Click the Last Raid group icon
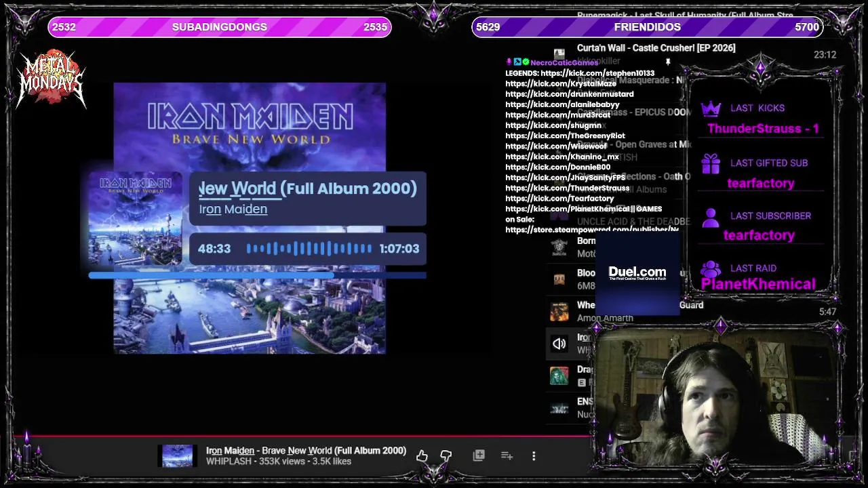 tap(711, 268)
